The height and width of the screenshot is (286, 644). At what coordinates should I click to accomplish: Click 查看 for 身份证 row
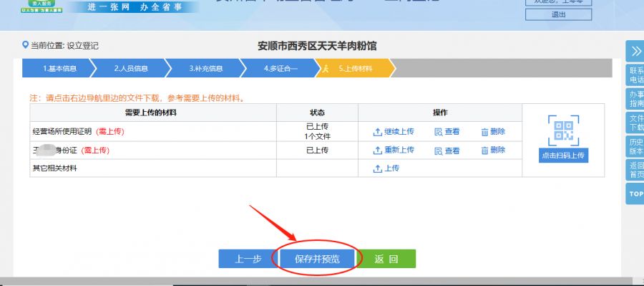click(x=452, y=151)
